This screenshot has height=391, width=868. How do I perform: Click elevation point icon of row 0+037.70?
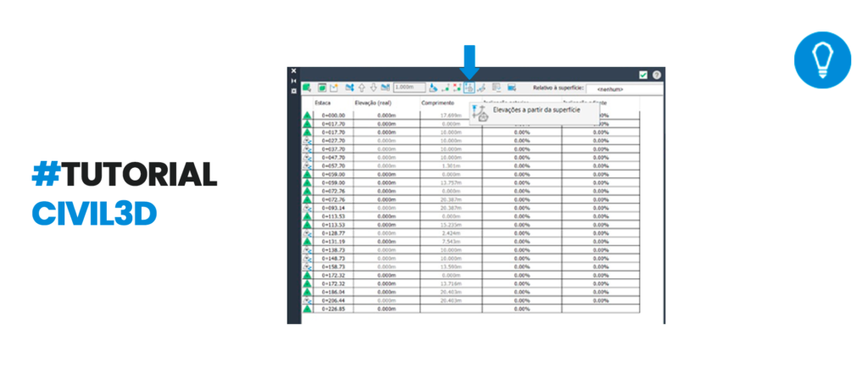click(x=307, y=149)
